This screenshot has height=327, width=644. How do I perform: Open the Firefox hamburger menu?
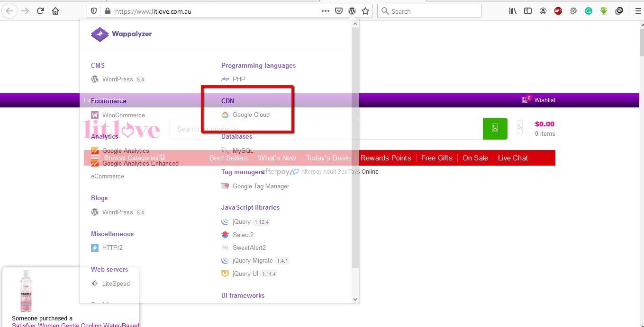[x=638, y=11]
